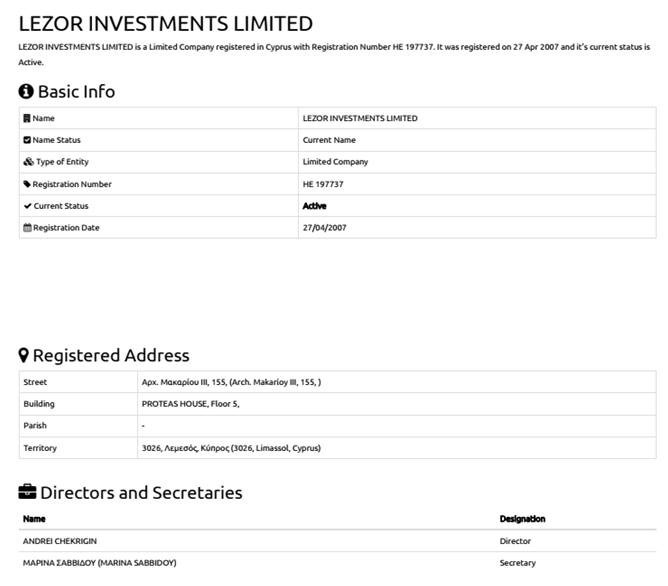
Task: Click the LEZOR INVESTMENTS LIMITED page title
Action: coord(166,23)
